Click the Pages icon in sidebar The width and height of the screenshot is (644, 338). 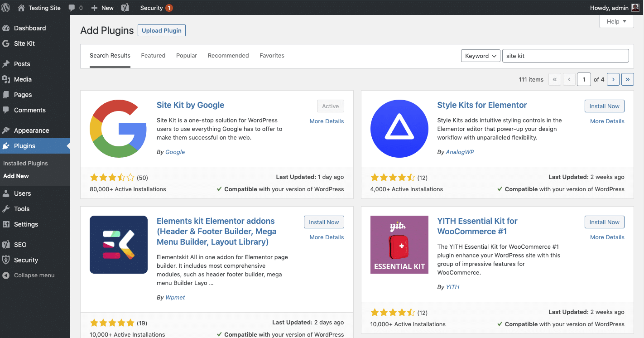tap(6, 95)
